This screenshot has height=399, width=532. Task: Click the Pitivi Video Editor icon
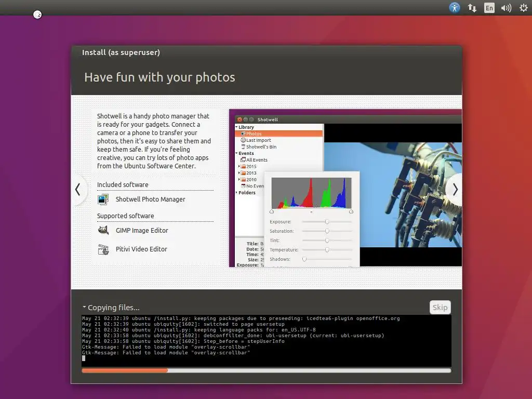(x=103, y=249)
